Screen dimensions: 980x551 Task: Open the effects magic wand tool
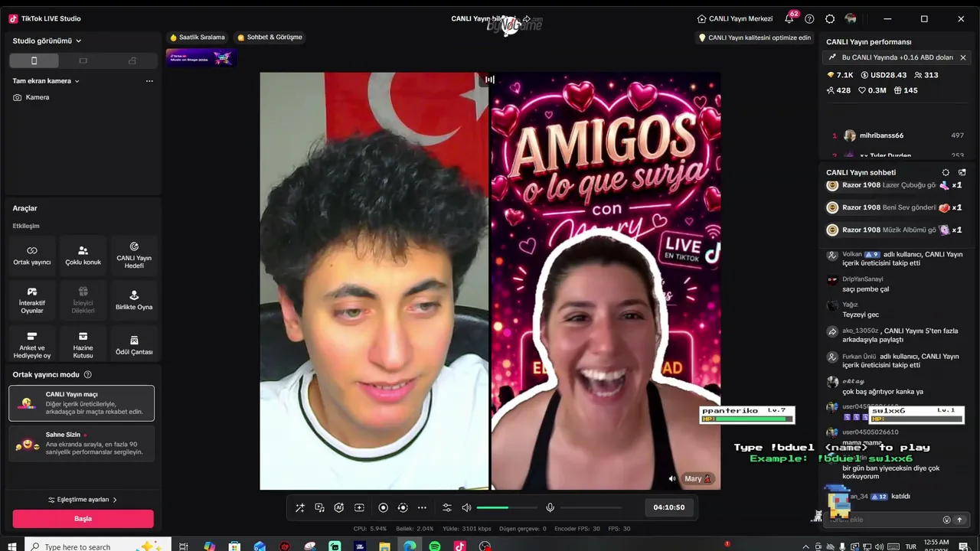[299, 507]
